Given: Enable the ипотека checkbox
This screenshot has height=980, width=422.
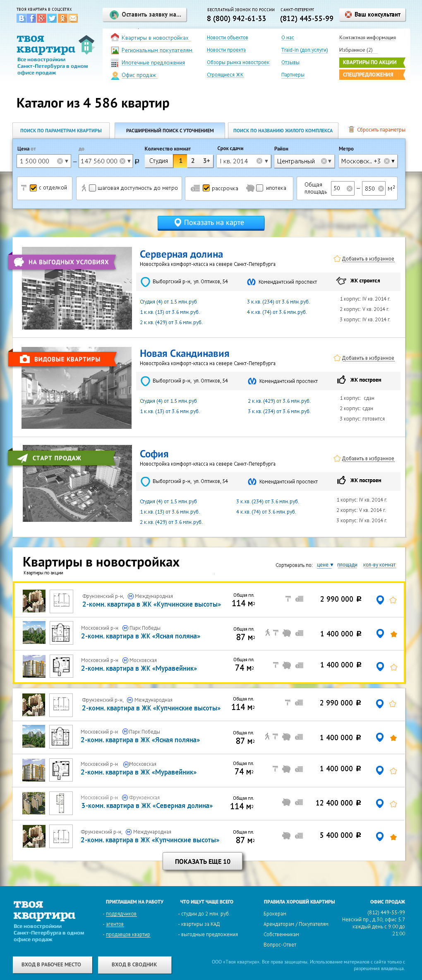Looking at the screenshot, I should (x=260, y=188).
